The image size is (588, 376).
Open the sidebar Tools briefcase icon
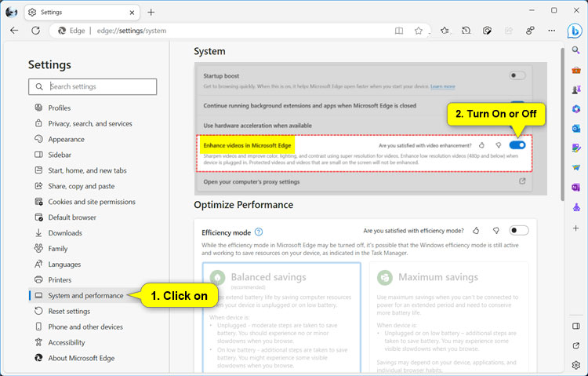click(576, 70)
